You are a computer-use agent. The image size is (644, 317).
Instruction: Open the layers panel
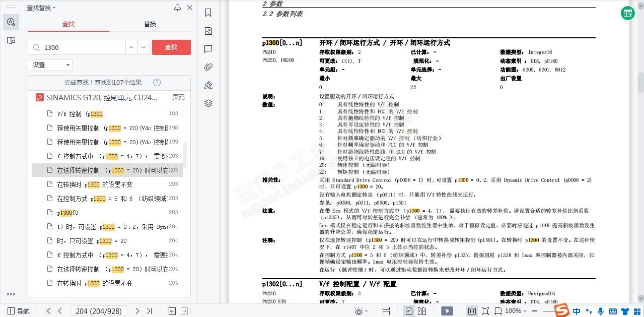pos(208,103)
